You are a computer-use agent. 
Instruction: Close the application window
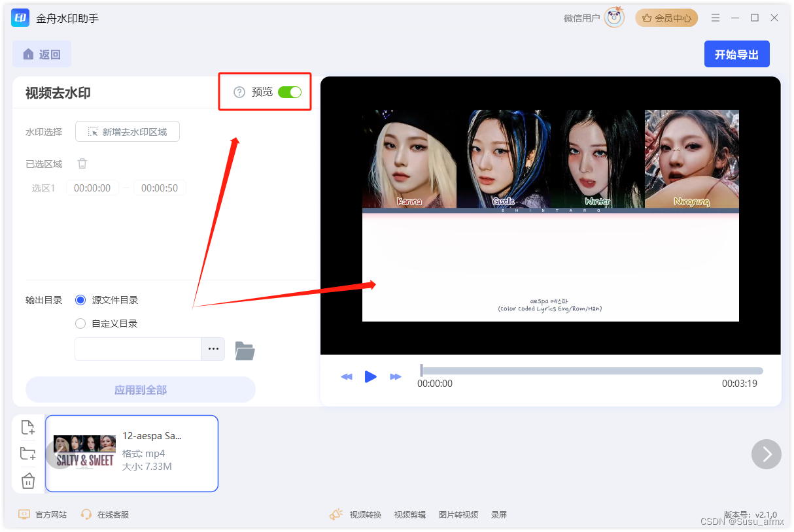click(774, 18)
